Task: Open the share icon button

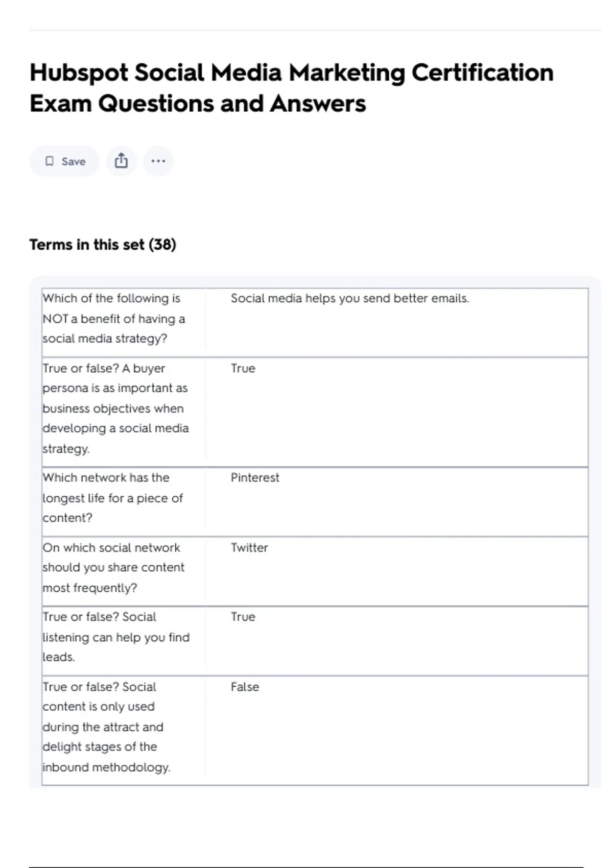Action: [x=121, y=161]
